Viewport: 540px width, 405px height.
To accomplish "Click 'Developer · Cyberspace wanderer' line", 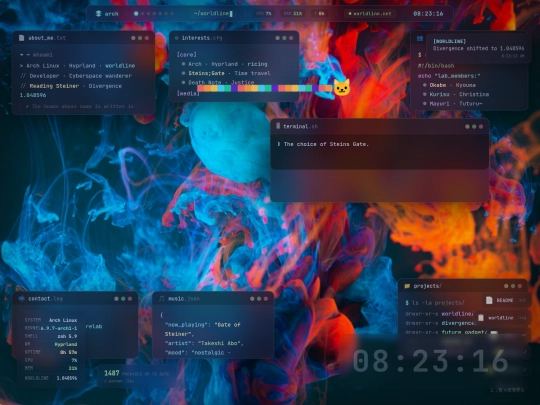I will [76, 75].
